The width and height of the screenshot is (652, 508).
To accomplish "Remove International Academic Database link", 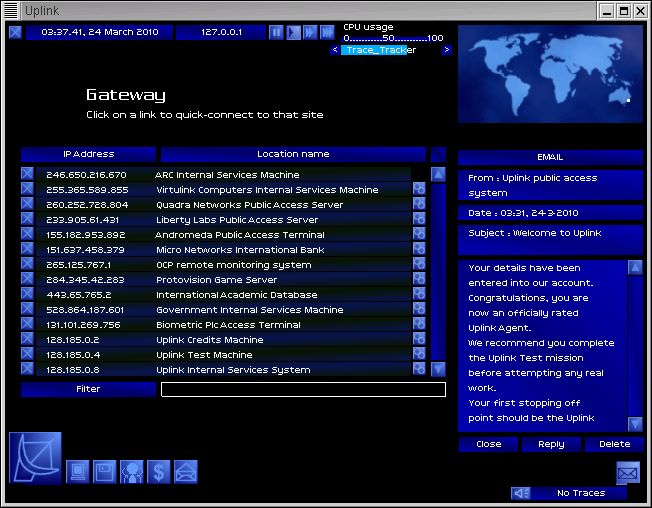I will (x=27, y=293).
